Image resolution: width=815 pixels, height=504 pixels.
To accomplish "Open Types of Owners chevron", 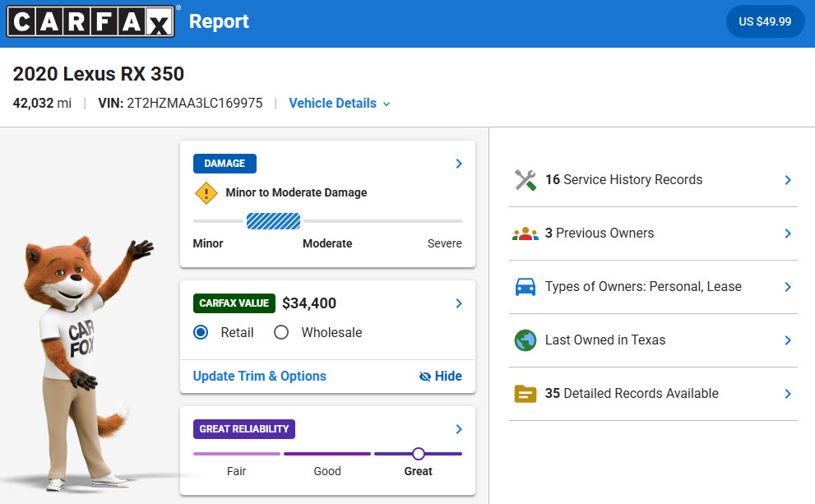I will 788,287.
